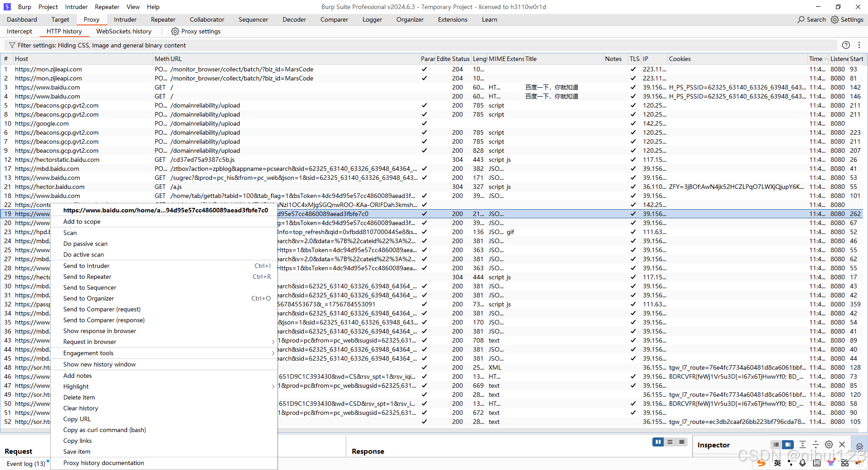
Task: Close the Inspector panel
Action: pos(842,445)
